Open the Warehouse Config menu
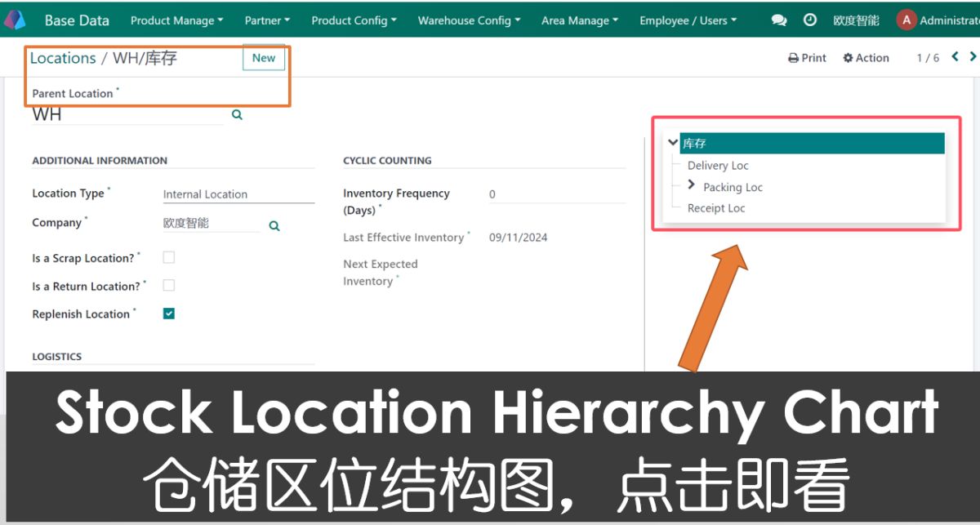 tap(469, 20)
